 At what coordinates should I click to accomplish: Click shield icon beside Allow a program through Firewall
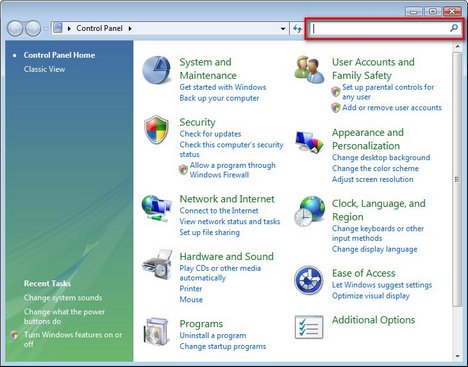[x=183, y=170]
